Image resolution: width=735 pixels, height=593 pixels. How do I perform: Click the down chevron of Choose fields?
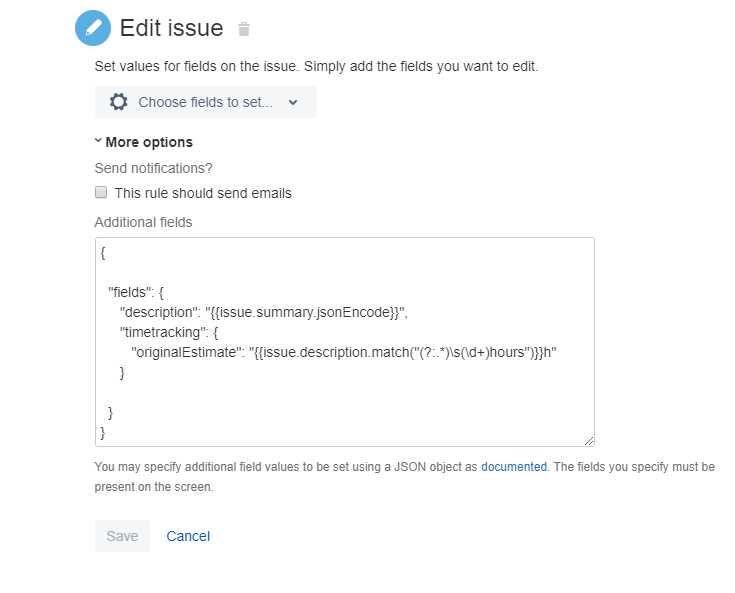(x=293, y=102)
